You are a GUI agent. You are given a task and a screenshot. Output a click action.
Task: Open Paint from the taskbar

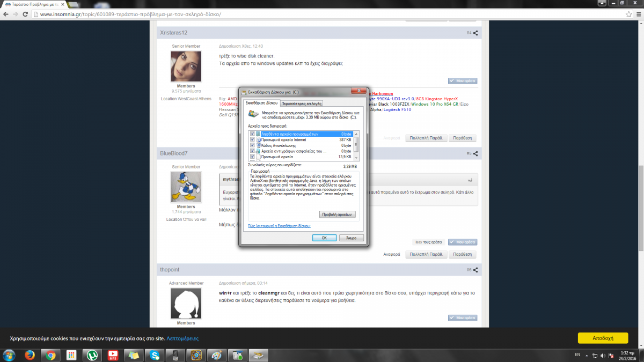pyautogui.click(x=216, y=355)
